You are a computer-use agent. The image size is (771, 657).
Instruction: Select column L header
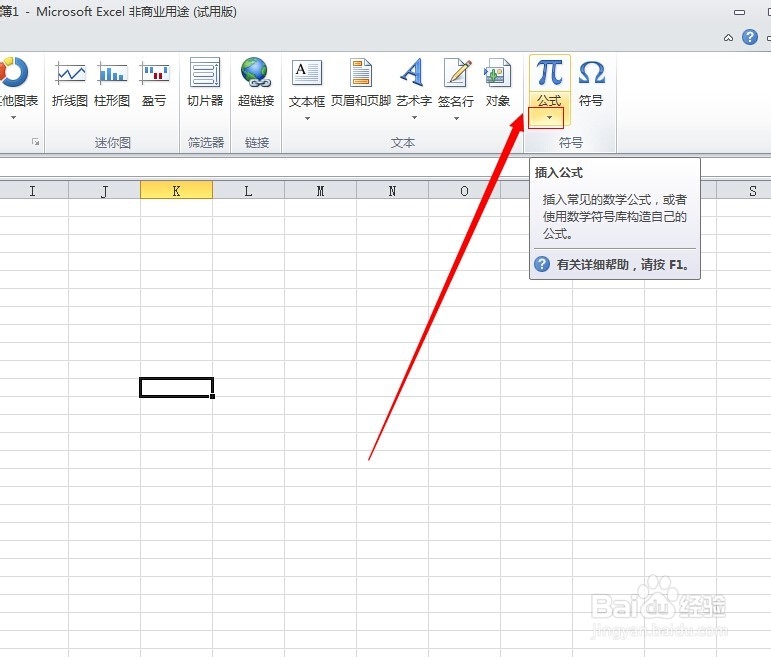248,191
